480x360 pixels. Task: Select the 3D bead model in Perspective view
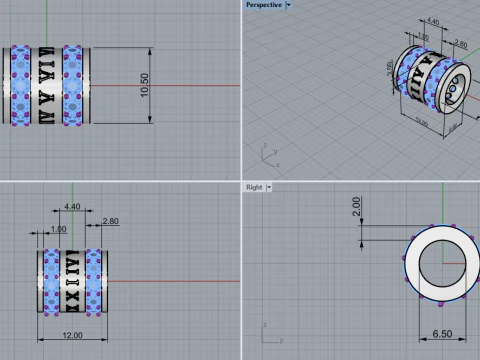(x=432, y=80)
